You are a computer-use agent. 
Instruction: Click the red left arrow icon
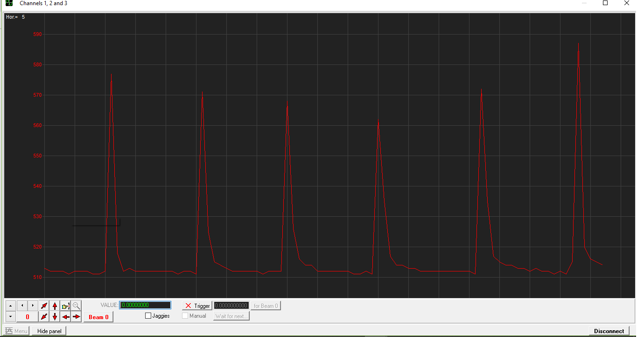66,317
